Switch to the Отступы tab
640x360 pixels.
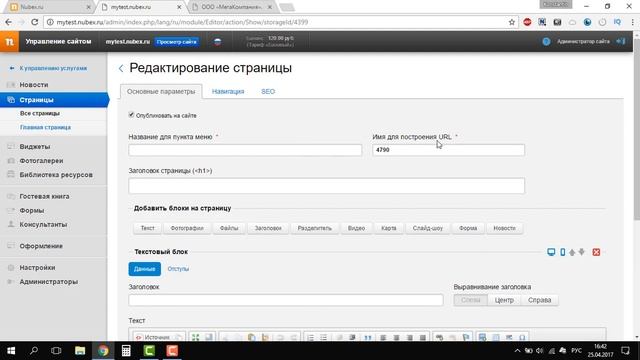pos(178,269)
